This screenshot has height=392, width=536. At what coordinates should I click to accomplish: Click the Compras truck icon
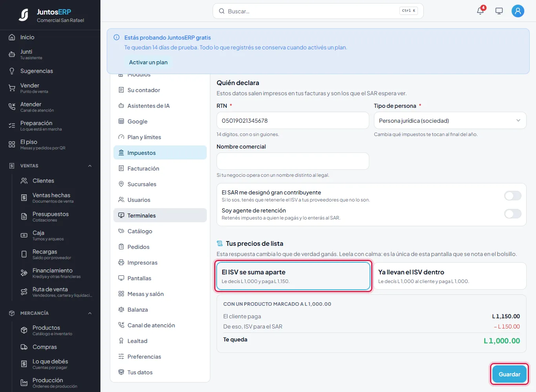click(x=24, y=347)
